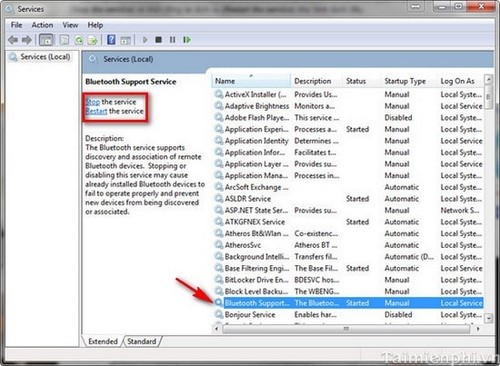
Task: Click the horizontal scrollbar right arrow
Action: click(x=479, y=329)
